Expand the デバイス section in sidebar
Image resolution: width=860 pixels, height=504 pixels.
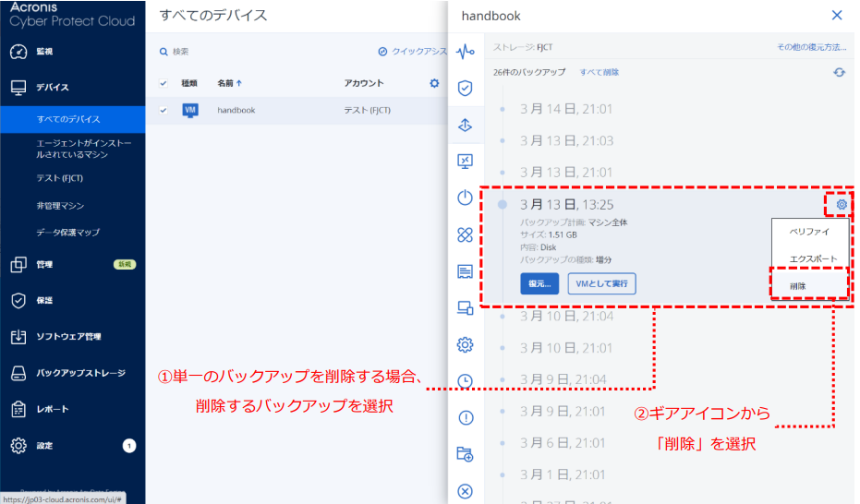pos(53,88)
